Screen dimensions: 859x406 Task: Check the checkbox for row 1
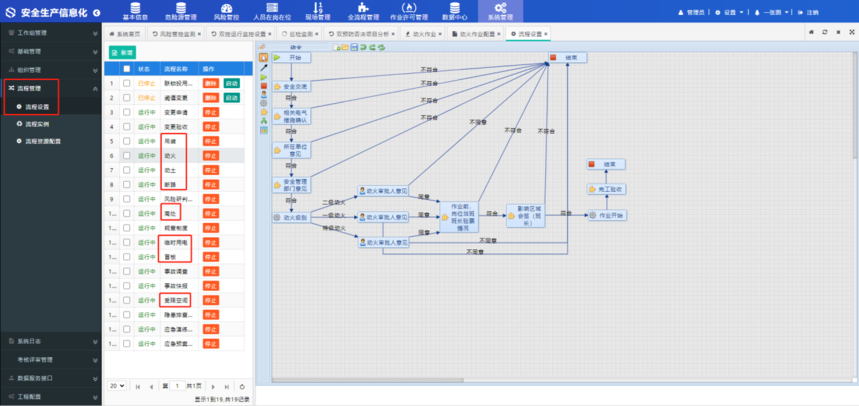[126, 84]
